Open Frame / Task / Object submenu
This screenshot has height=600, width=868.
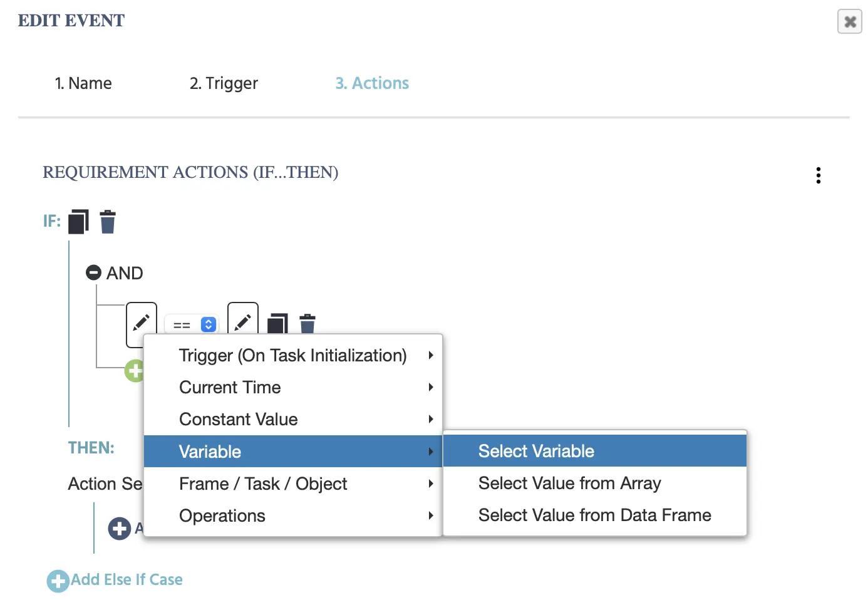[x=293, y=484]
